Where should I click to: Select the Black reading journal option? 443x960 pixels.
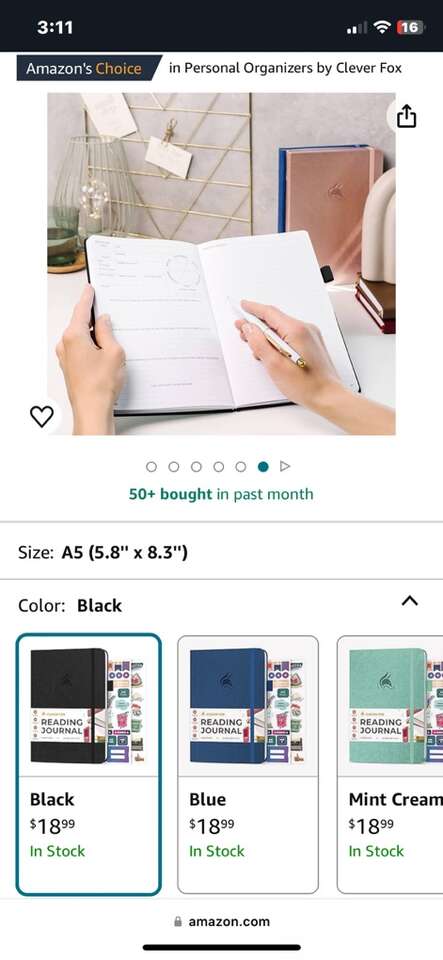89,764
